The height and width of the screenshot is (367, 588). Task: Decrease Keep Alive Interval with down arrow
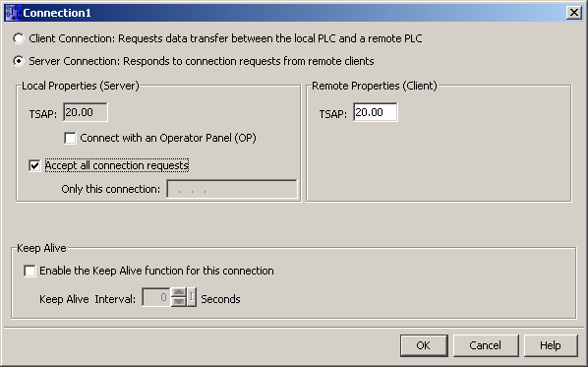179,302
